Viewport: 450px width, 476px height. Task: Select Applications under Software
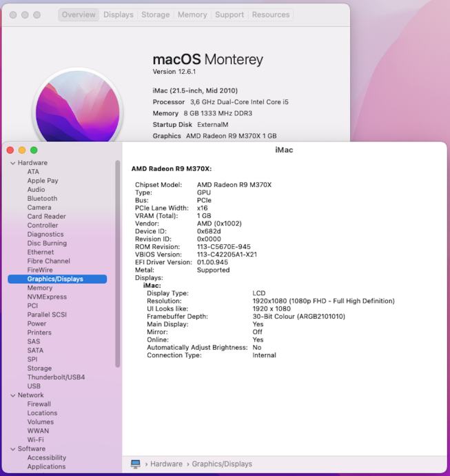(x=46, y=466)
